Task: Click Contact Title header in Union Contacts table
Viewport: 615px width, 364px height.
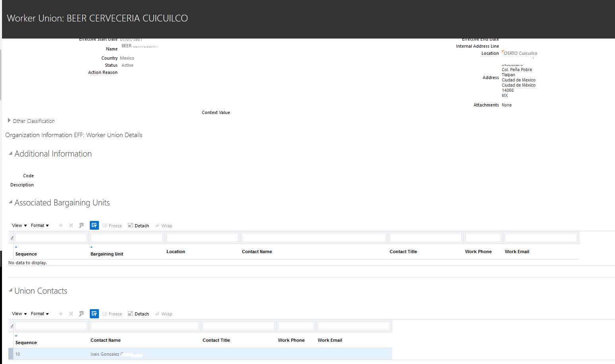Action: [216, 340]
